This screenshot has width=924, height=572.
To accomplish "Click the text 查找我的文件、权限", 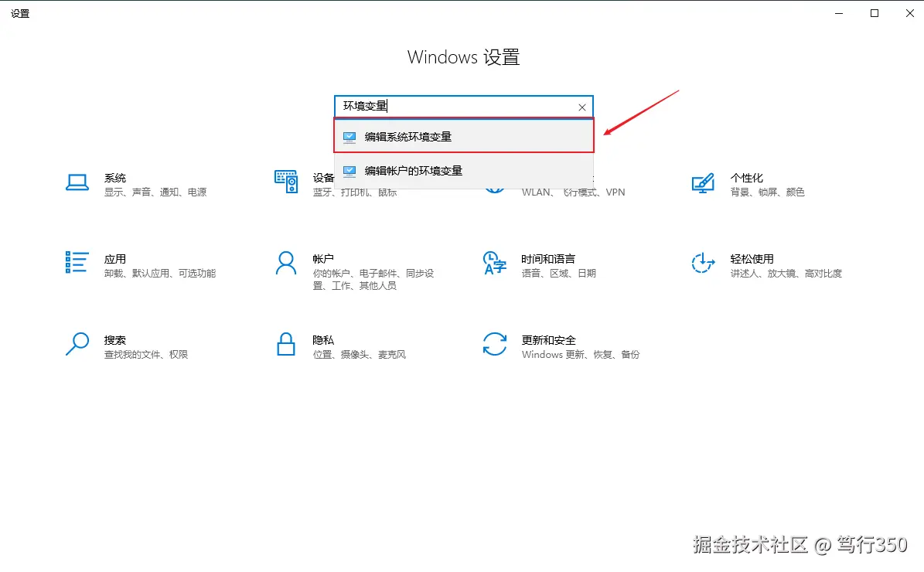I will pos(146,355).
